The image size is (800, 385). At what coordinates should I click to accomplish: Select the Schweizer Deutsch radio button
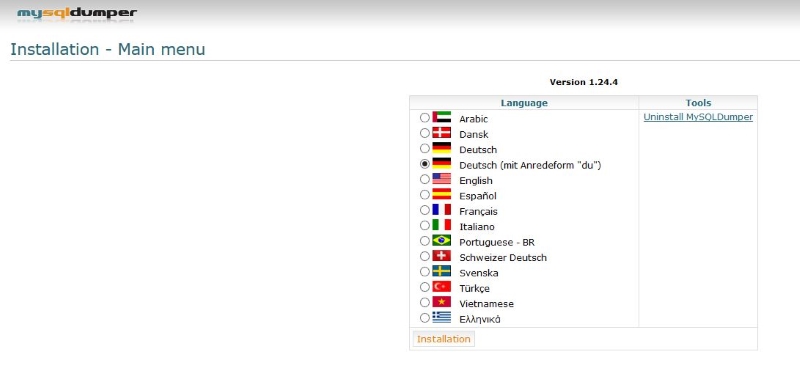[424, 256]
